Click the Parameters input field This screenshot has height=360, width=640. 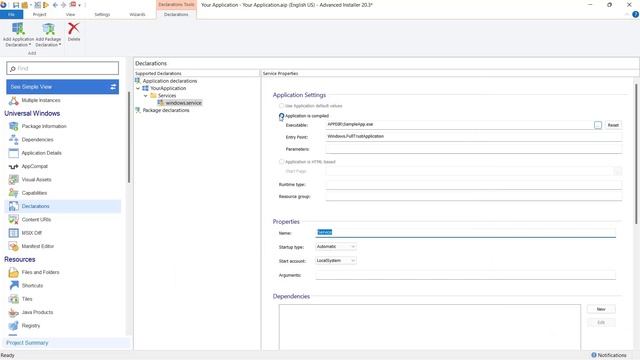(474, 149)
